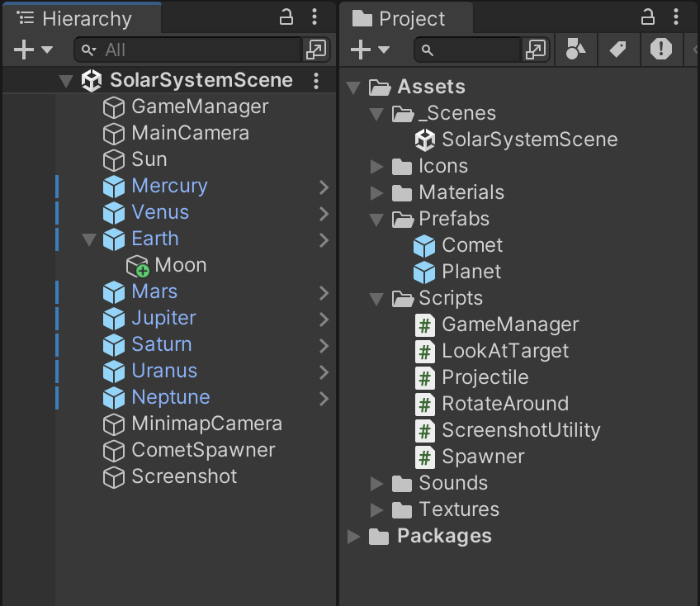Click the Hierarchy search input field

click(198, 50)
